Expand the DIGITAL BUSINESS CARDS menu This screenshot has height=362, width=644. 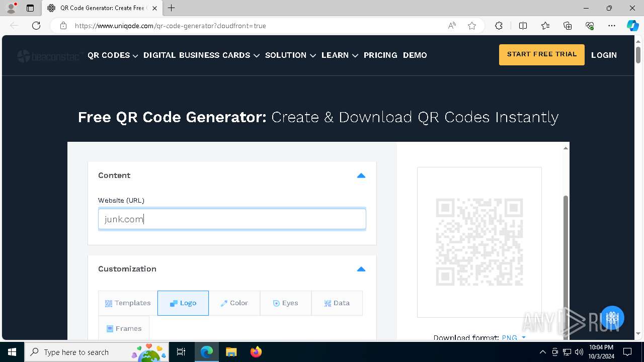point(201,55)
